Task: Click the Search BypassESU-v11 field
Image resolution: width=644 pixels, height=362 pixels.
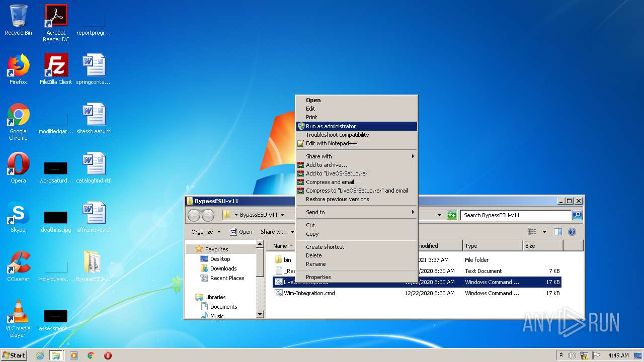Action: click(516, 215)
